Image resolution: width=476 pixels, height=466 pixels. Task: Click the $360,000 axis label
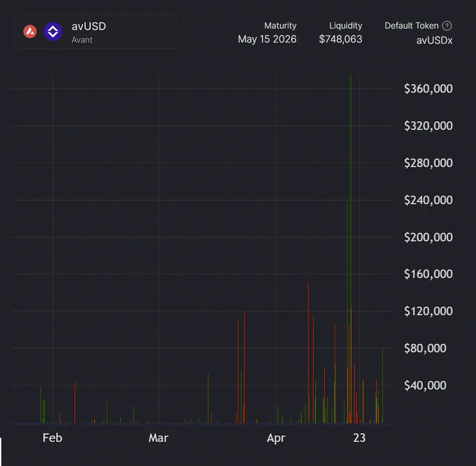428,89
